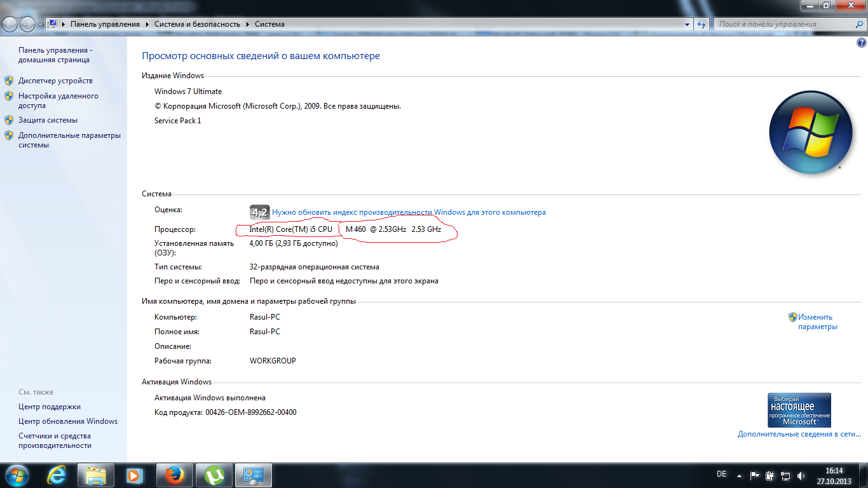Open Help with the blue question mark
The width and height of the screenshot is (868, 488).
click(862, 43)
